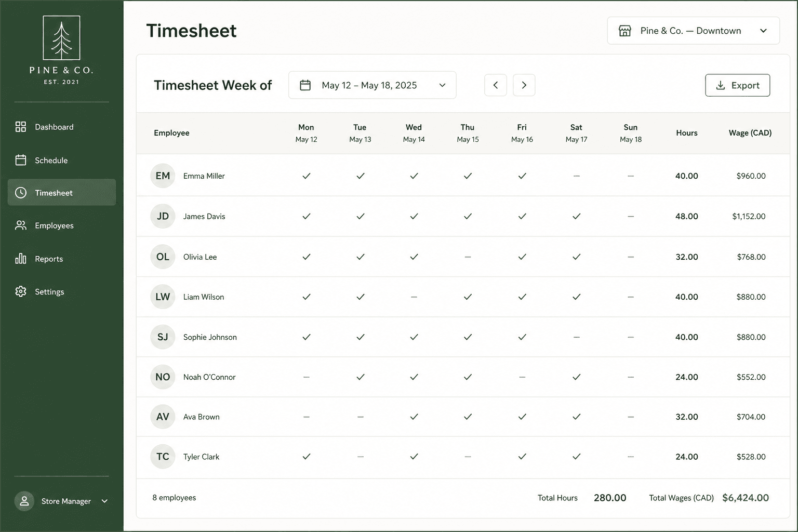798x532 pixels.
Task: Click the 8 employees count
Action: [174, 498]
